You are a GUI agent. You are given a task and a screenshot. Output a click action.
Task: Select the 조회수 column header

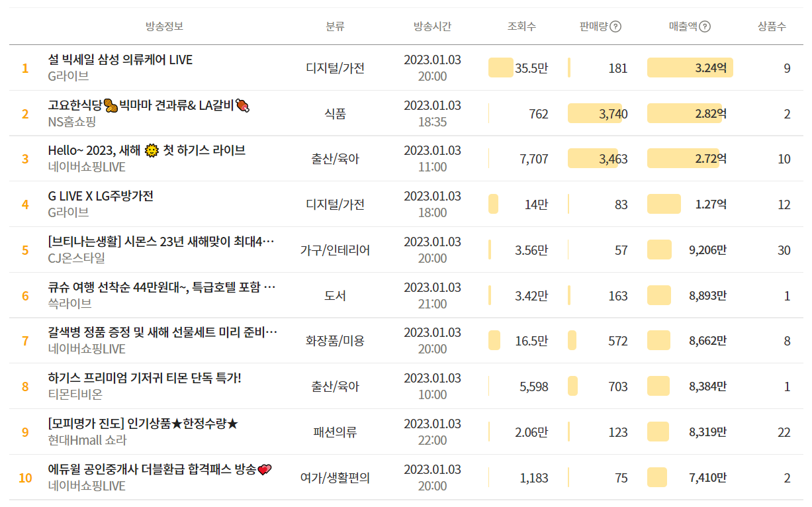(521, 26)
